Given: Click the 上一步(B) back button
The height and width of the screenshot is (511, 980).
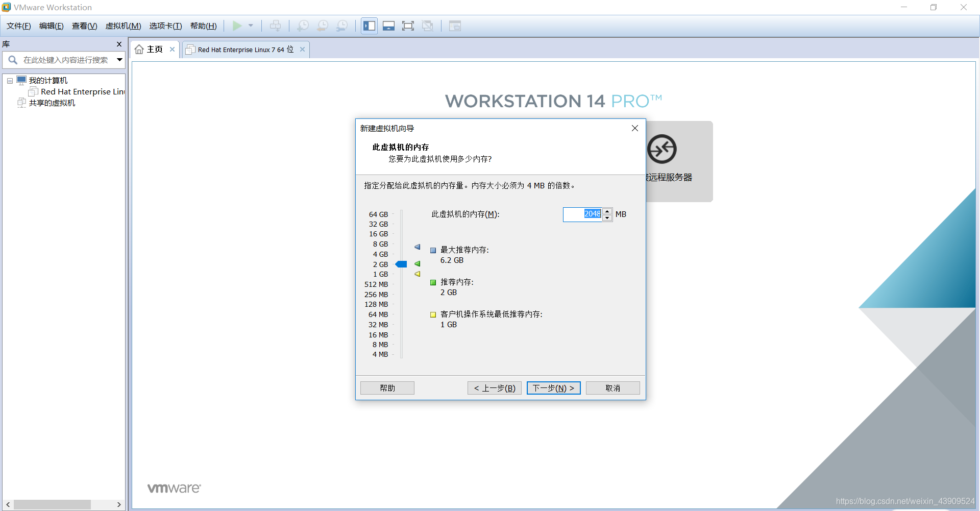Looking at the screenshot, I should pyautogui.click(x=495, y=388).
